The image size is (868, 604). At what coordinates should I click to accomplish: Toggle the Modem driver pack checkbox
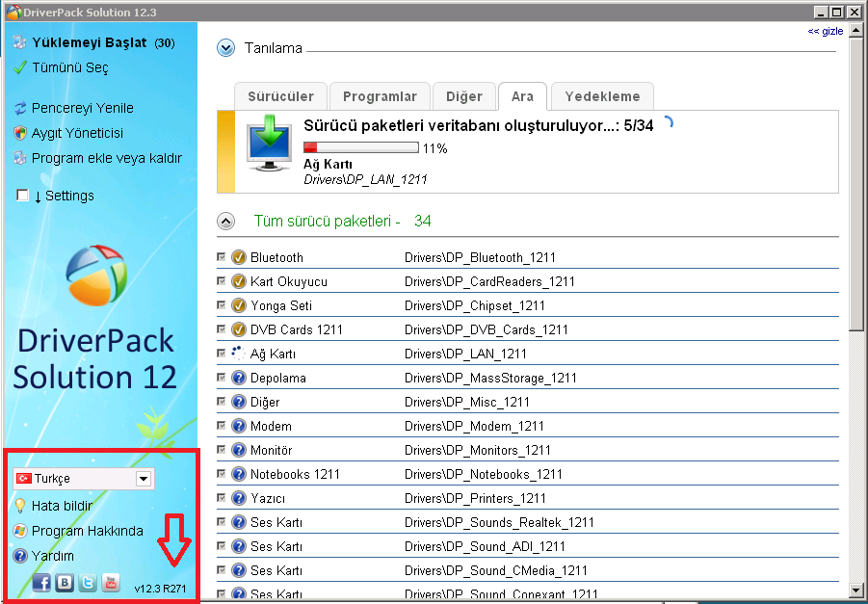click(222, 426)
